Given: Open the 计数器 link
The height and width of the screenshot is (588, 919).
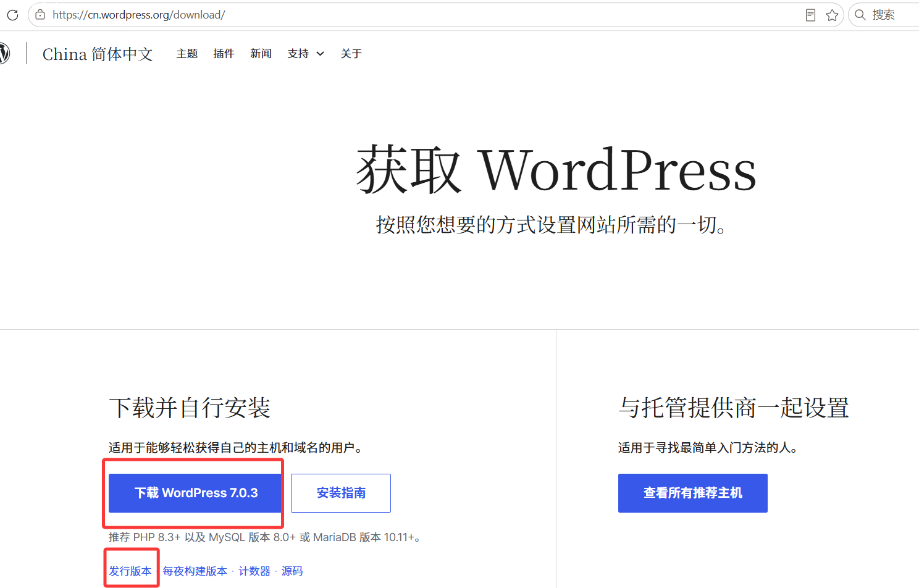Looking at the screenshot, I should point(254,571).
